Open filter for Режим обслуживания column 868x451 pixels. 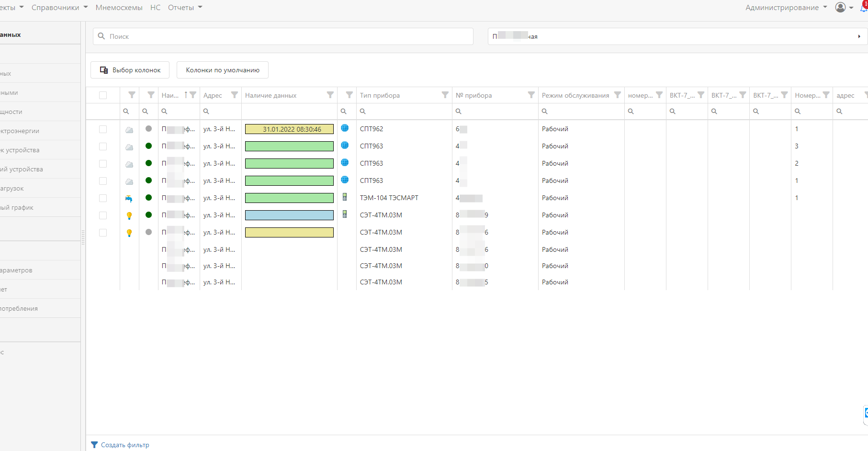point(617,95)
